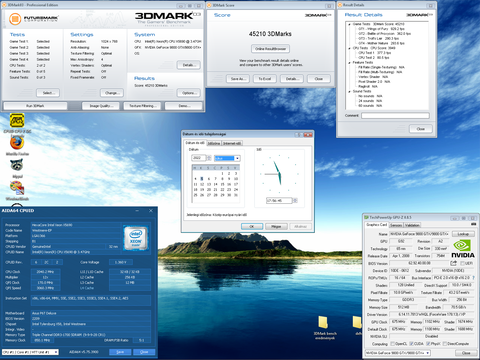Screen dimensions: 480x360
Task: Click Details... in 3DMark Score window
Action: pyautogui.click(x=292, y=79)
